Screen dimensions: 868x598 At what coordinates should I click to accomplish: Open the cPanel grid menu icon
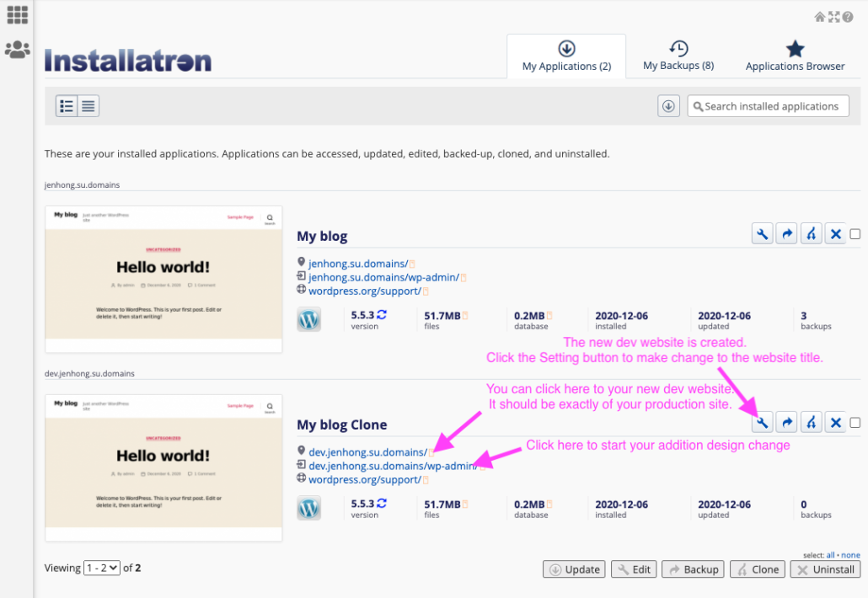(17, 15)
